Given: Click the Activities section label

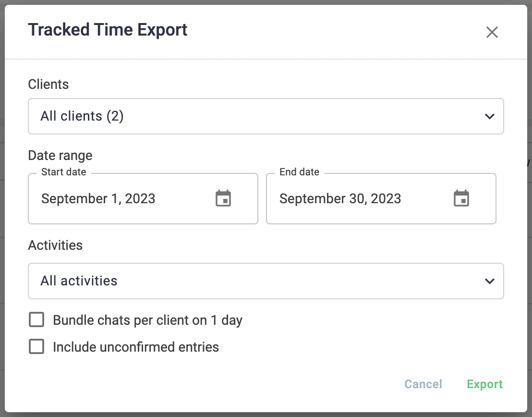Looking at the screenshot, I should tap(55, 245).
